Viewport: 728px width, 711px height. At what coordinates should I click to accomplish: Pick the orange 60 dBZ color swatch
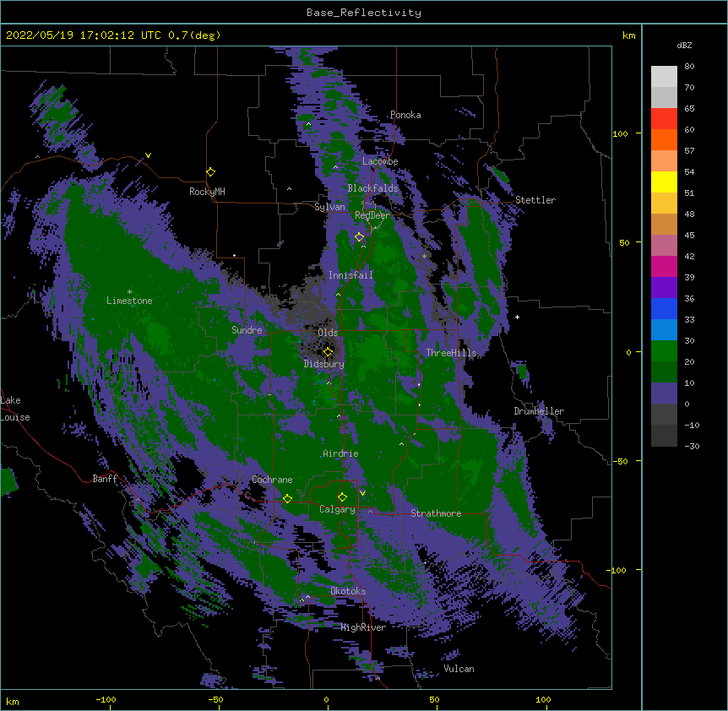[664, 139]
